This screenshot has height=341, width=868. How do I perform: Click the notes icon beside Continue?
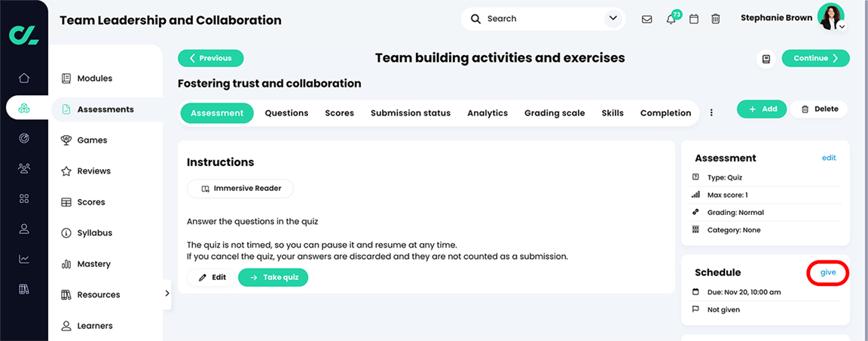click(x=766, y=58)
